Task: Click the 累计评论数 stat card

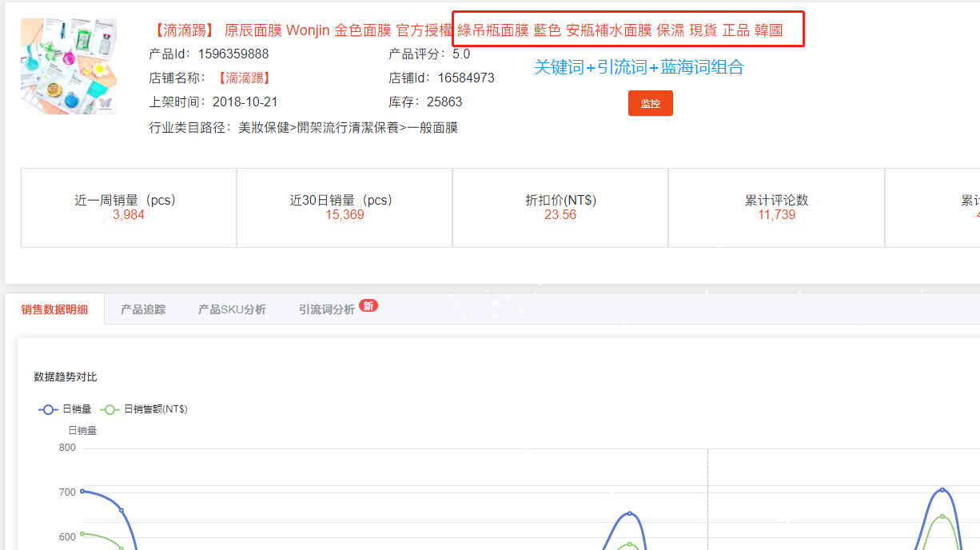Action: [x=776, y=208]
